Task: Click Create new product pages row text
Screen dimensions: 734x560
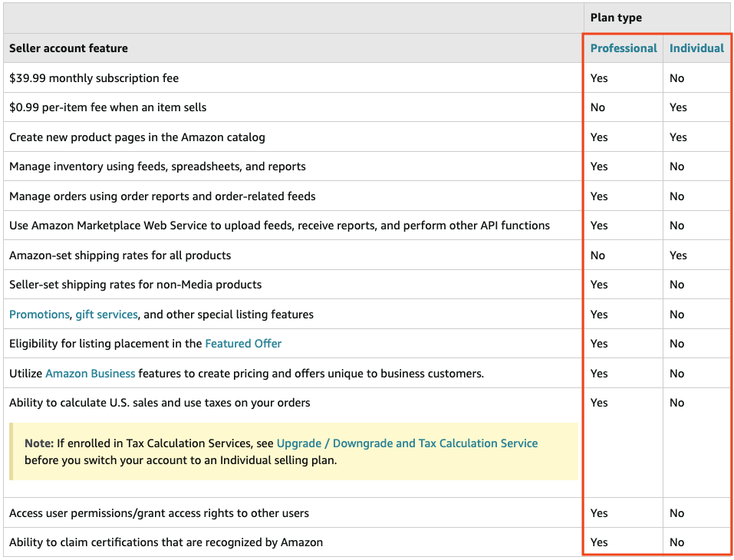Action: point(137,137)
